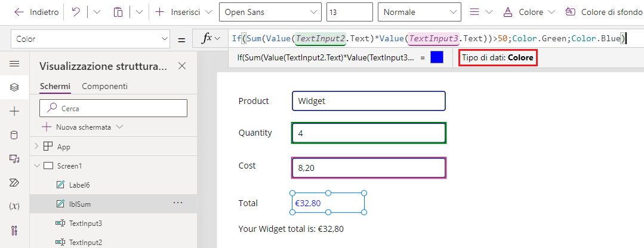Image resolution: width=644 pixels, height=248 pixels.
Task: Open the Tree view layers icon
Action: point(14,87)
